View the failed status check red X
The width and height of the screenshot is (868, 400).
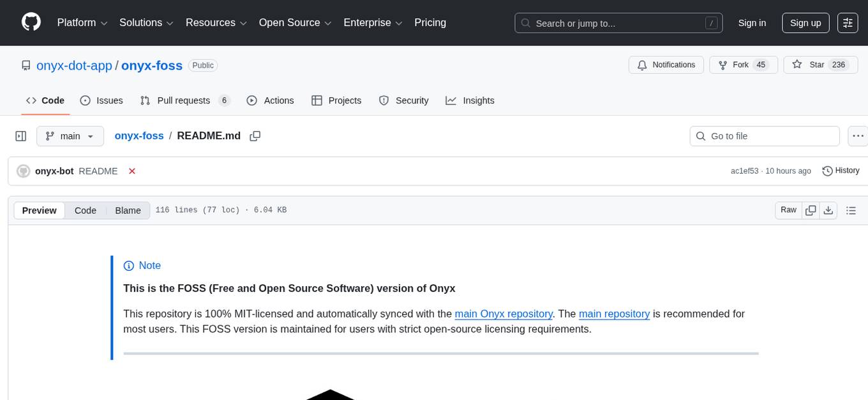(131, 171)
